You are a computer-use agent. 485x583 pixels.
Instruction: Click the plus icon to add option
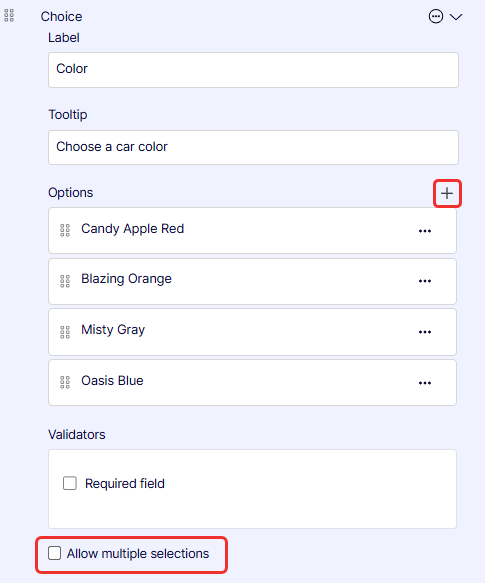(447, 193)
